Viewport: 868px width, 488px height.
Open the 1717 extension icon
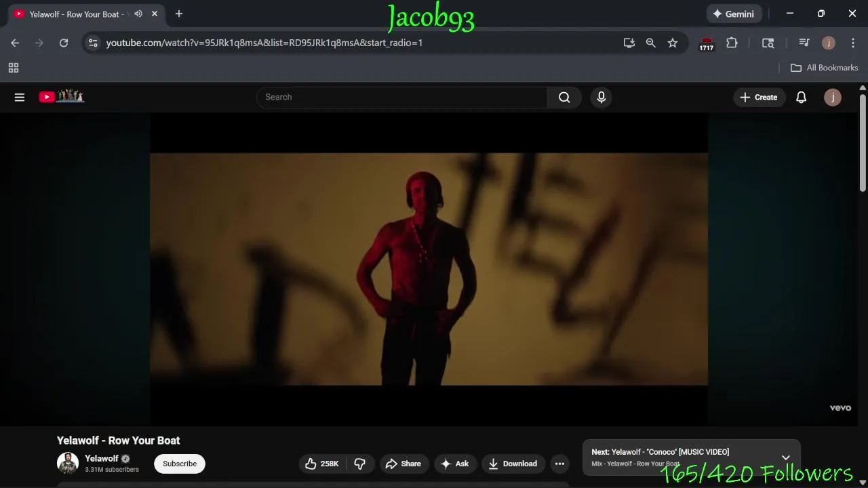(707, 44)
